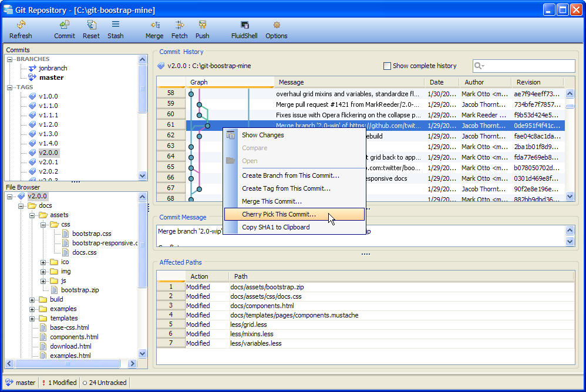Collapse the TAGS tree node
Viewport: 586px width, 392px height.
tap(10, 87)
